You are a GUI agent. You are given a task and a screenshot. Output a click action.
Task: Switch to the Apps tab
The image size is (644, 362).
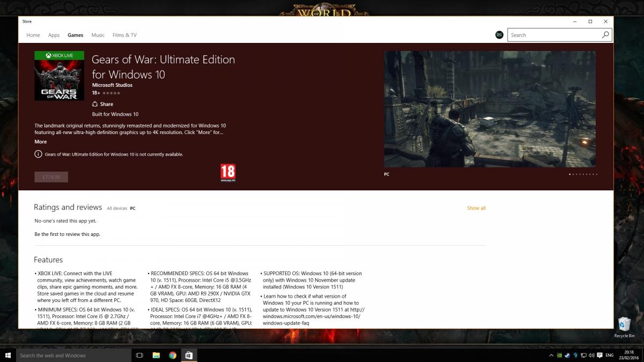click(x=54, y=35)
